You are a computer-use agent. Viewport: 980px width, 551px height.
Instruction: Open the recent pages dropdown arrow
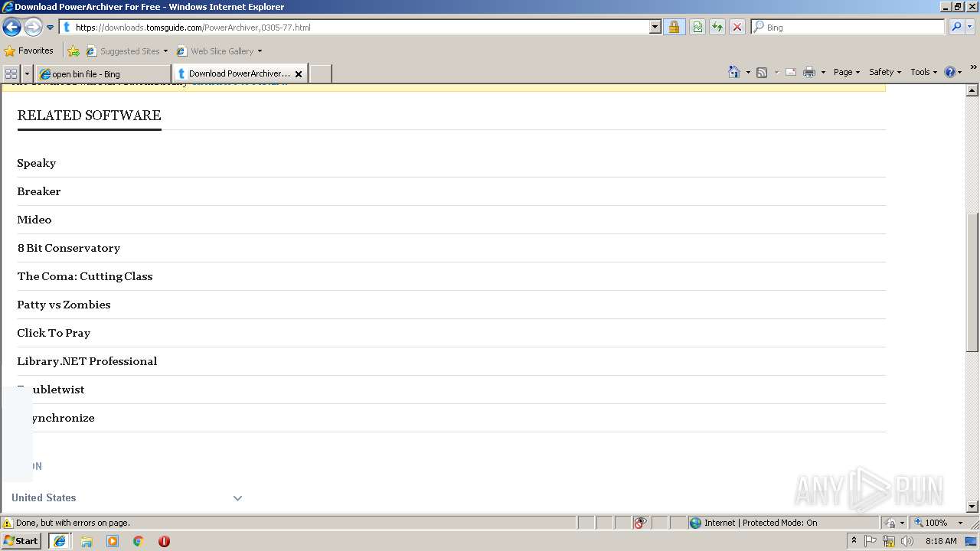pyautogui.click(x=51, y=28)
